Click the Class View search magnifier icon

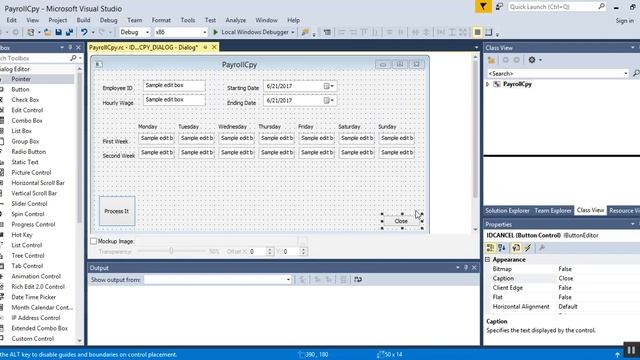[636, 73]
